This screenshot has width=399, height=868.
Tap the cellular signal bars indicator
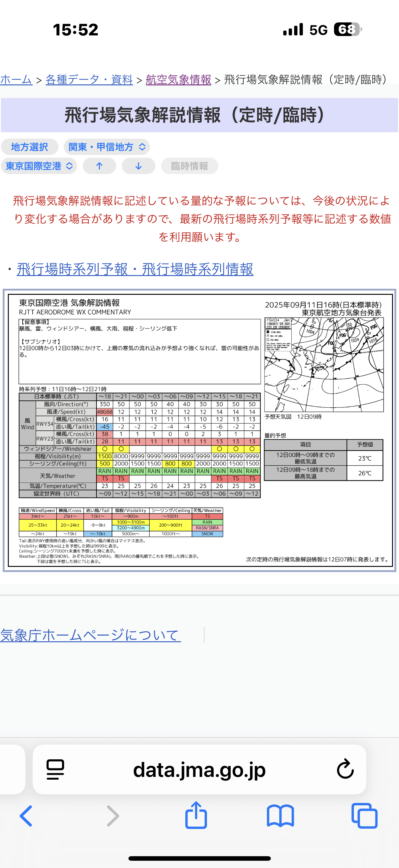click(293, 29)
